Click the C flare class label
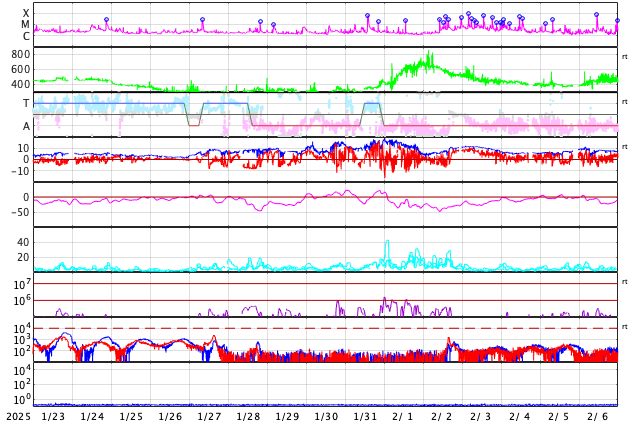 (26, 36)
